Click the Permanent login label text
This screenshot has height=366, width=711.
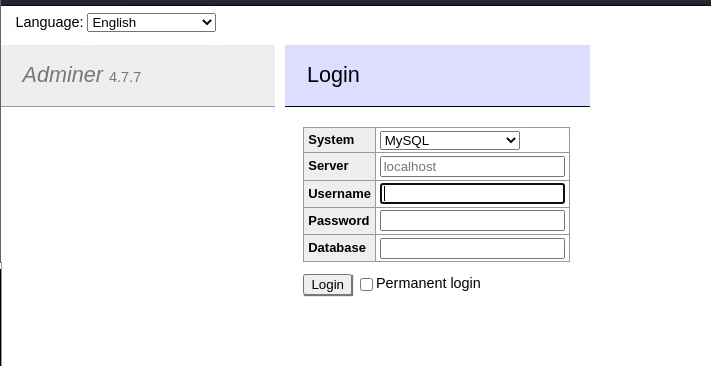[x=428, y=283]
